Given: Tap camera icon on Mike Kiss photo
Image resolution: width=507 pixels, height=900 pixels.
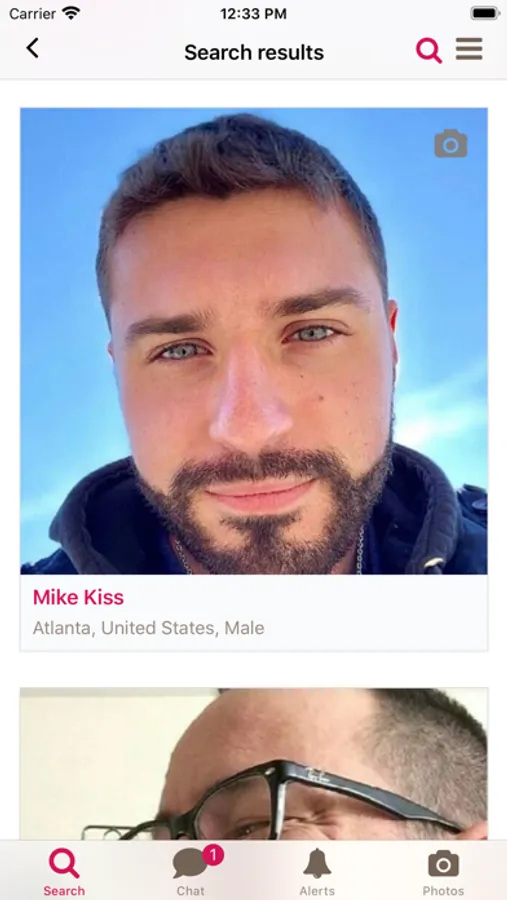Looking at the screenshot, I should click(x=451, y=143).
